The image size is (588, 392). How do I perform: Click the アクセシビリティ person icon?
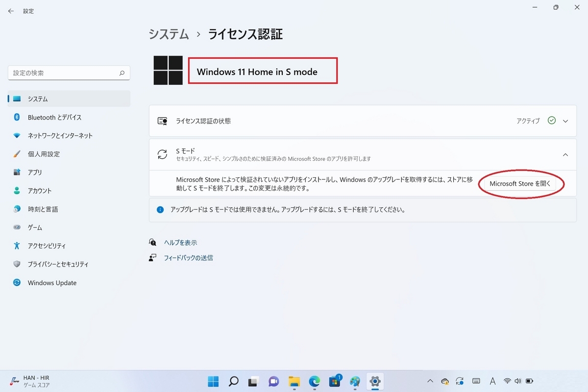[x=17, y=246]
